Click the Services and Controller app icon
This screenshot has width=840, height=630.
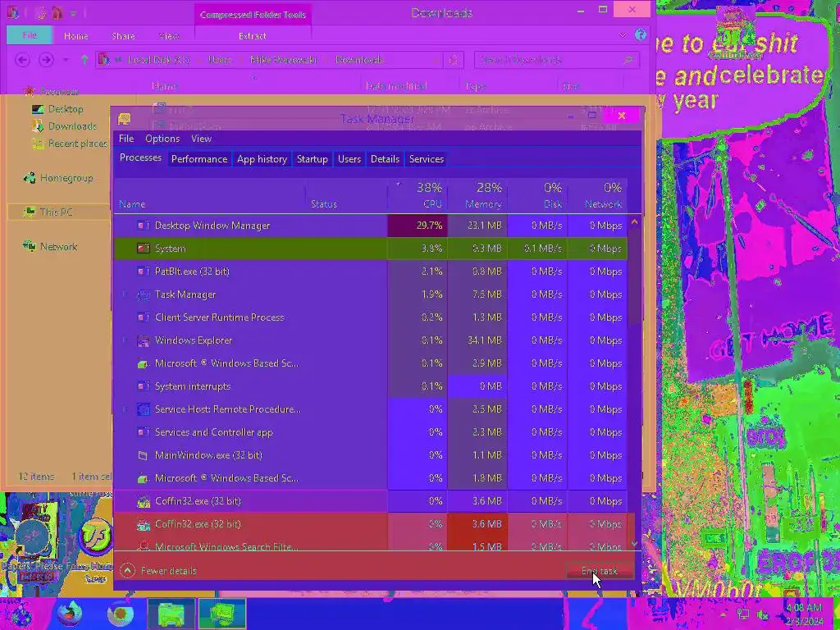[143, 432]
